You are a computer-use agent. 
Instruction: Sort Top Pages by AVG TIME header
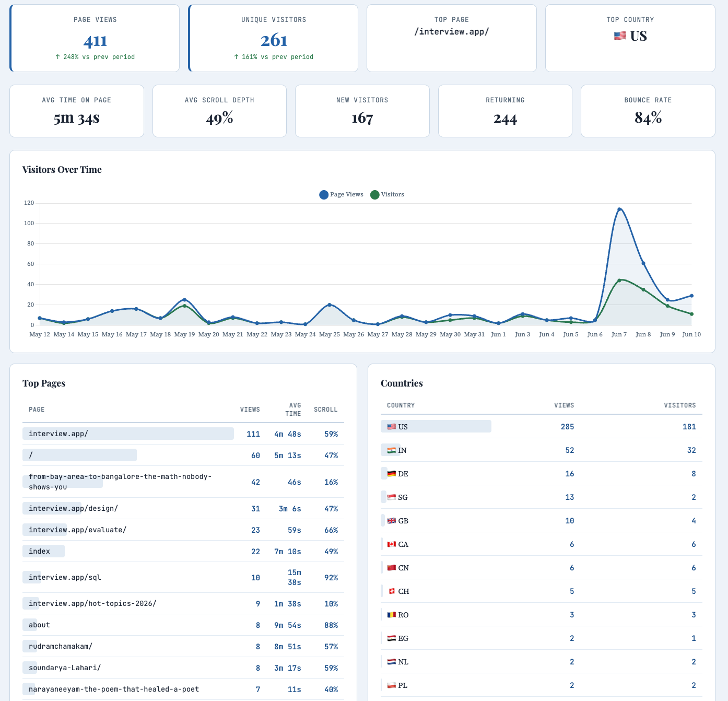click(x=293, y=410)
